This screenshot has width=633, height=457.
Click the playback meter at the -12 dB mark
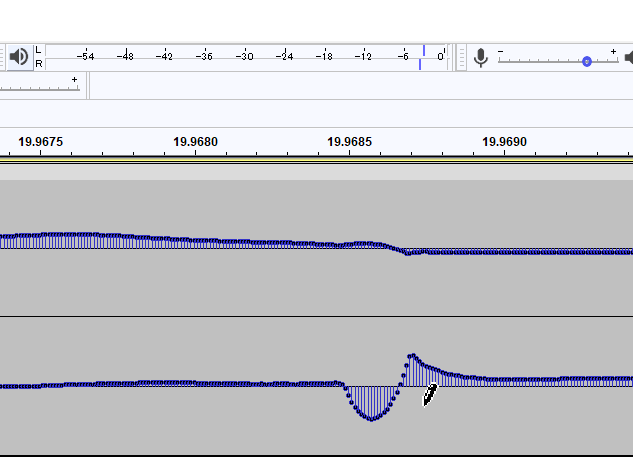pyautogui.click(x=364, y=57)
